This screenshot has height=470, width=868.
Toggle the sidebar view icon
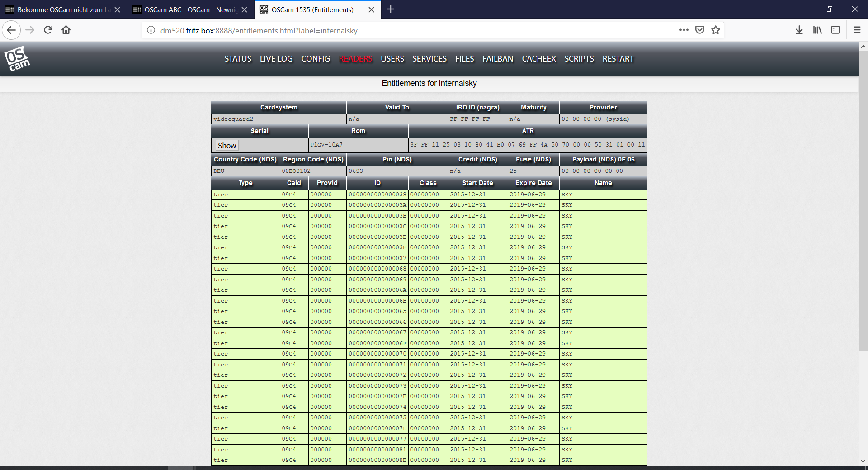tap(835, 30)
